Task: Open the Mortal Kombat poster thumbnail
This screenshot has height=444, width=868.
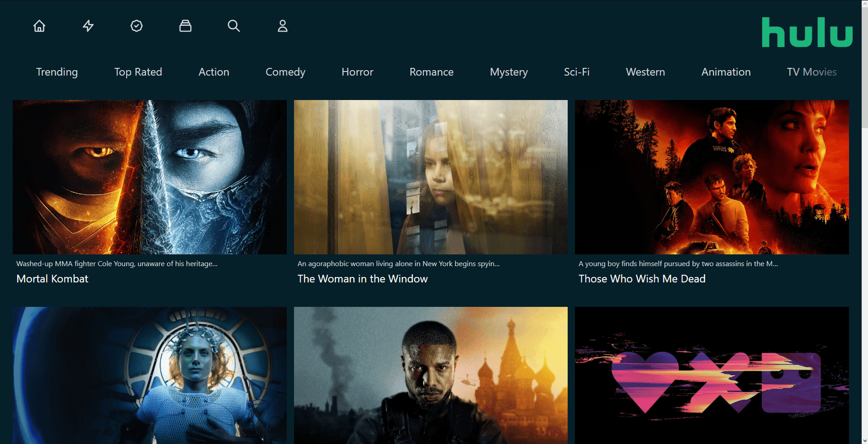Action: point(150,177)
